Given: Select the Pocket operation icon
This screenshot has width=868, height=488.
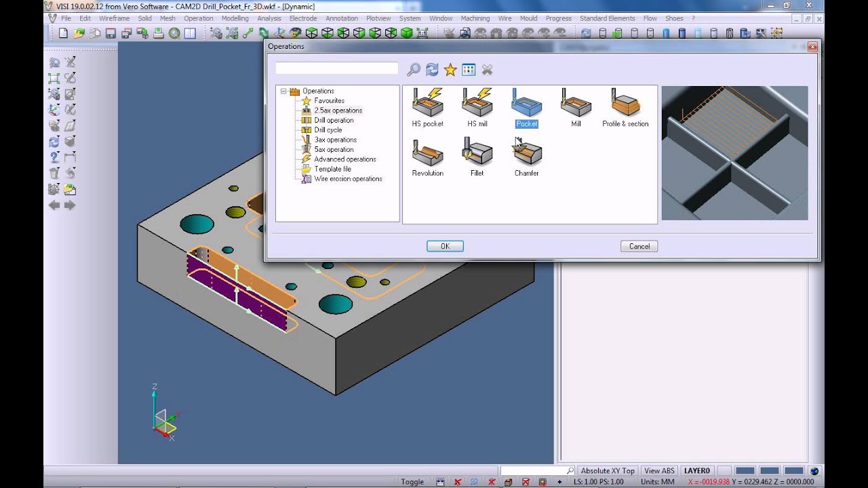Looking at the screenshot, I should tap(526, 103).
